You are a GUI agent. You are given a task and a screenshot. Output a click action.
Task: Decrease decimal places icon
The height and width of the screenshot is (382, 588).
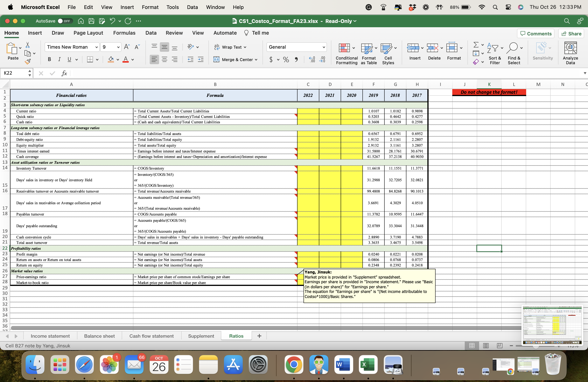coord(322,60)
